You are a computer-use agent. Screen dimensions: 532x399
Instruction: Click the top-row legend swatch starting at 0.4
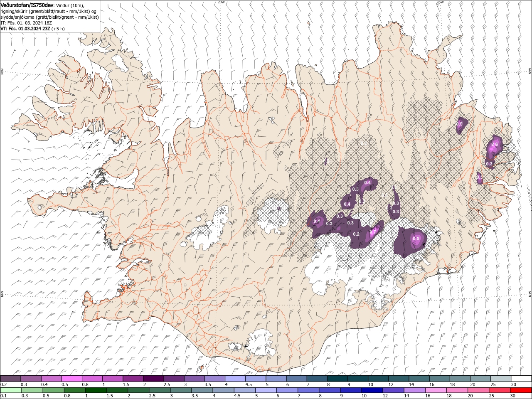tap(51, 379)
